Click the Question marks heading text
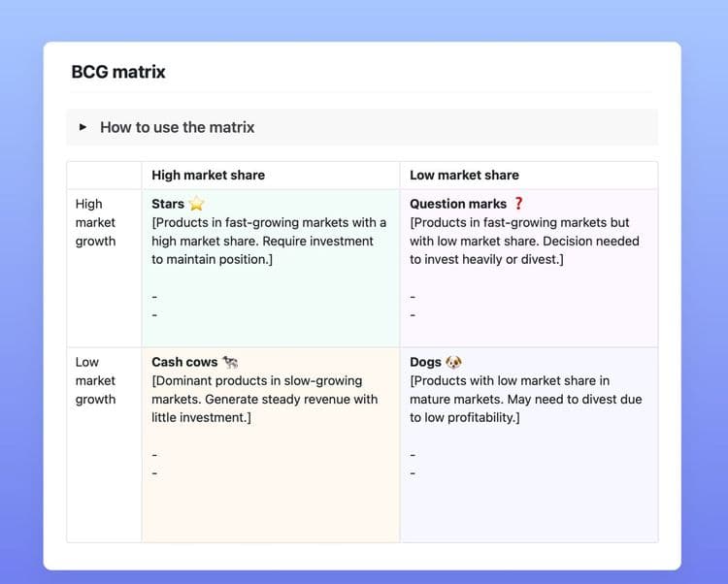 tap(458, 204)
